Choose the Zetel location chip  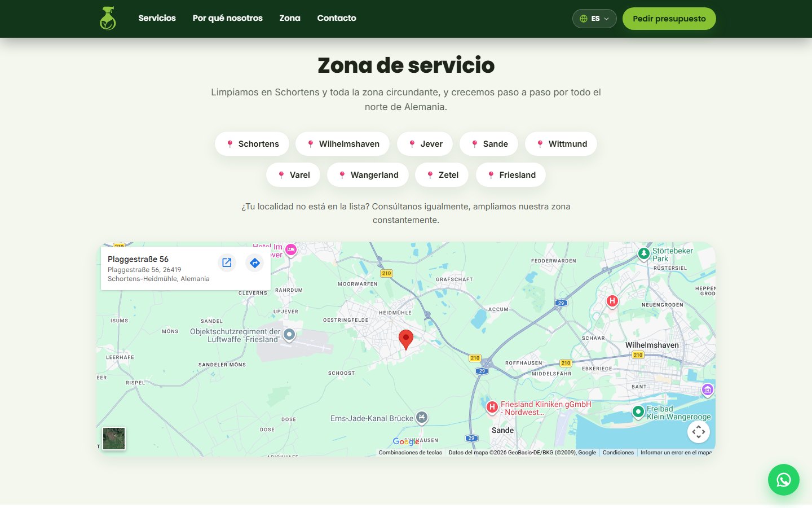click(442, 175)
